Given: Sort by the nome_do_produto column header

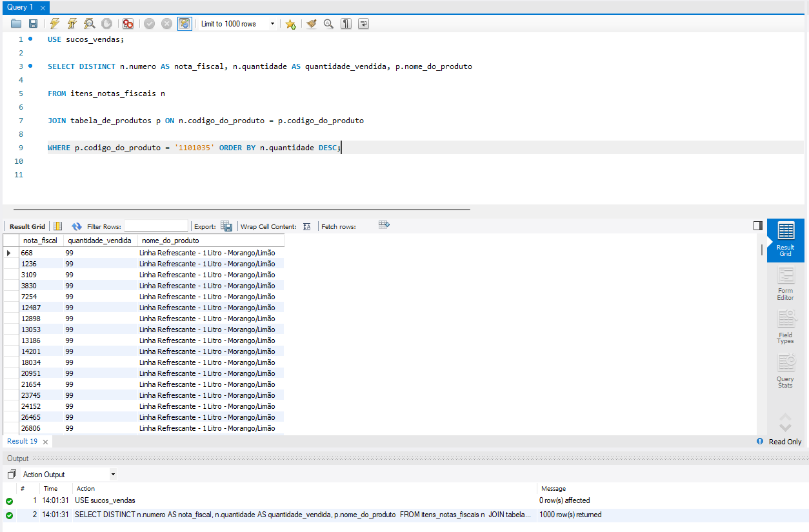Looking at the screenshot, I should point(211,241).
